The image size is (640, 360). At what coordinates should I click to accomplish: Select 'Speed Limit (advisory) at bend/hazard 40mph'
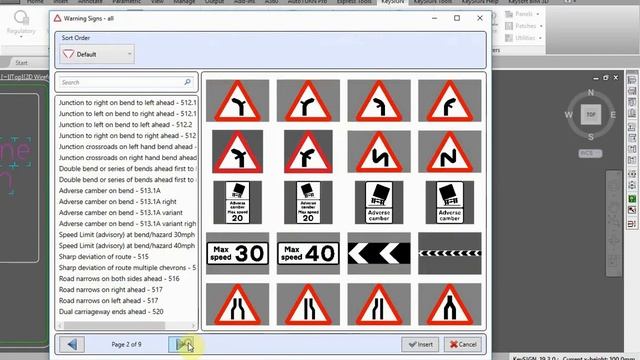(127, 246)
